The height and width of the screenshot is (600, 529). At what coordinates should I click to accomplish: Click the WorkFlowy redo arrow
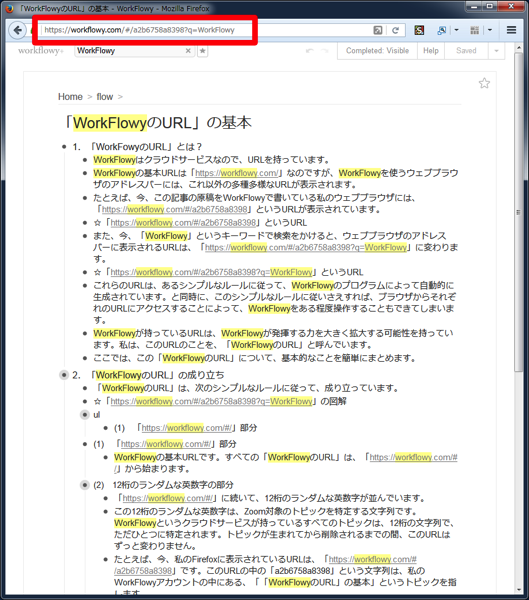(x=324, y=51)
